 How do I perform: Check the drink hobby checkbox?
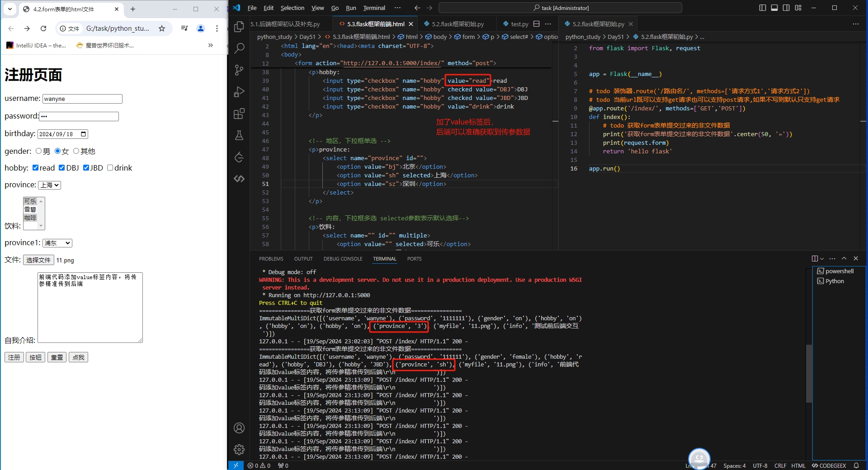[x=110, y=168]
